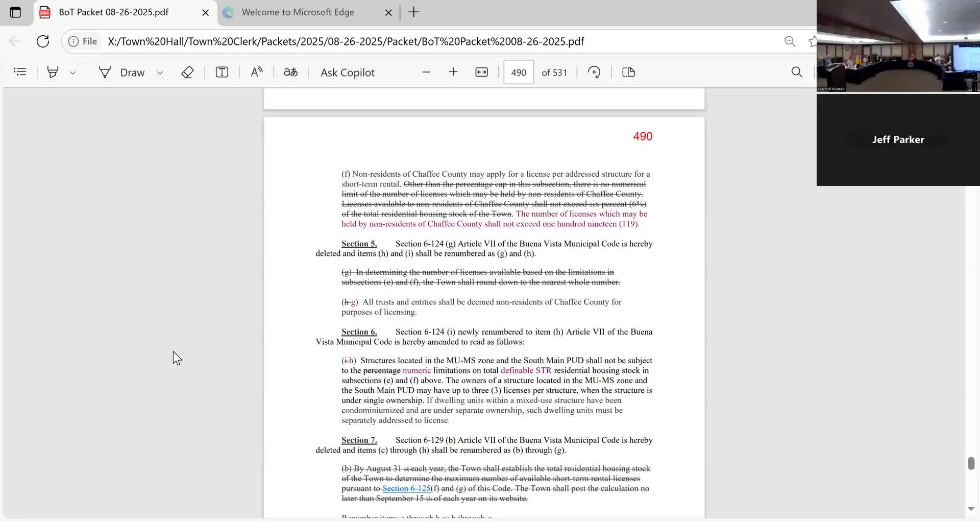Switch to Welcome to Microsoft Edge tab

(x=298, y=12)
